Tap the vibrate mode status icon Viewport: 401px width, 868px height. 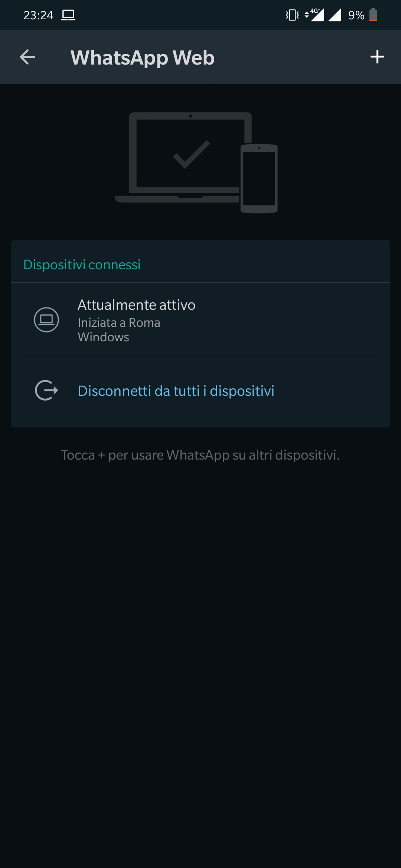[292, 15]
